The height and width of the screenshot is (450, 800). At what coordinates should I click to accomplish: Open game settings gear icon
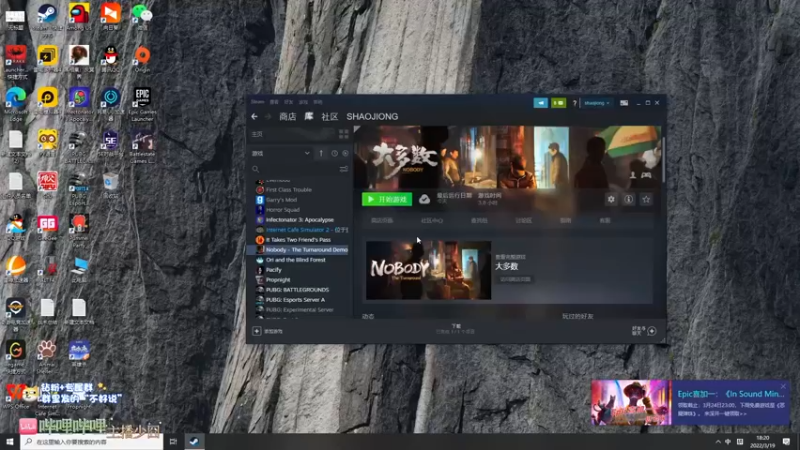(611, 199)
